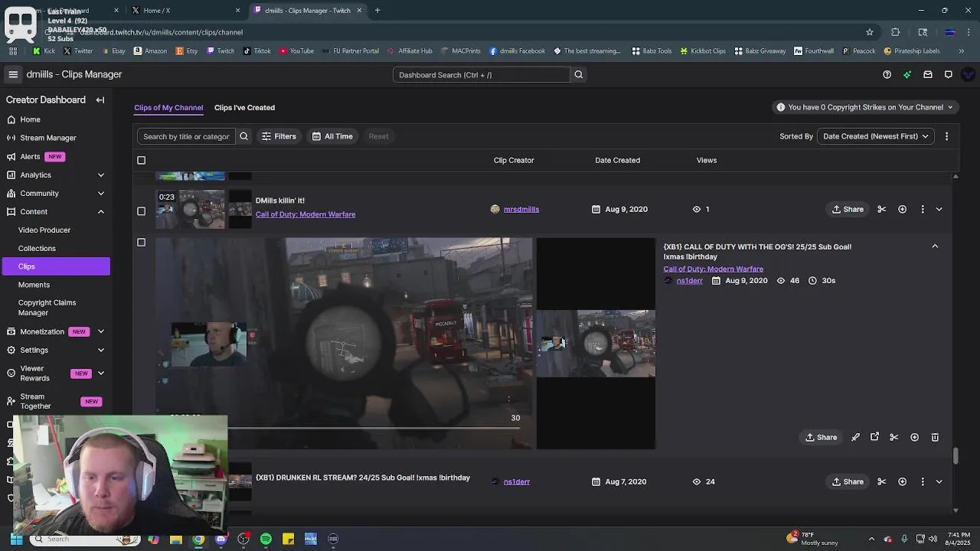Open Stream Manager in the sidebar
Screen dimensions: 980x551
tap(48, 138)
